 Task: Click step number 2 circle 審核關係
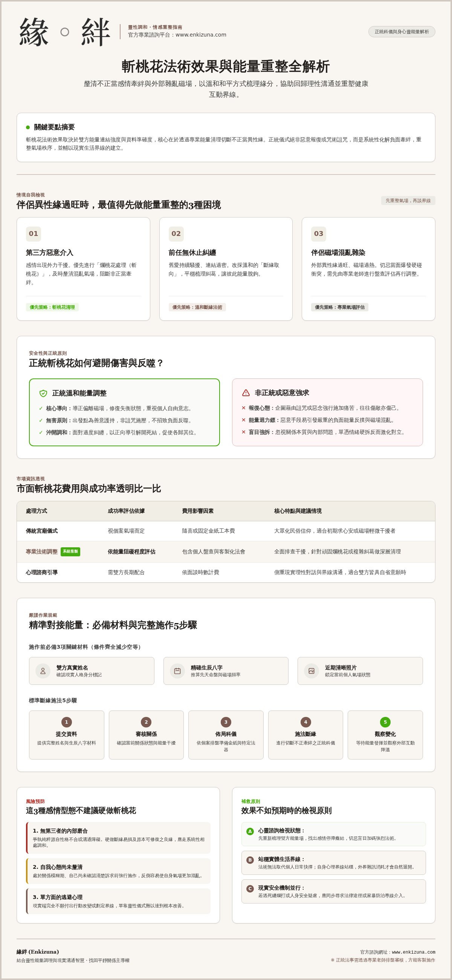point(146,722)
